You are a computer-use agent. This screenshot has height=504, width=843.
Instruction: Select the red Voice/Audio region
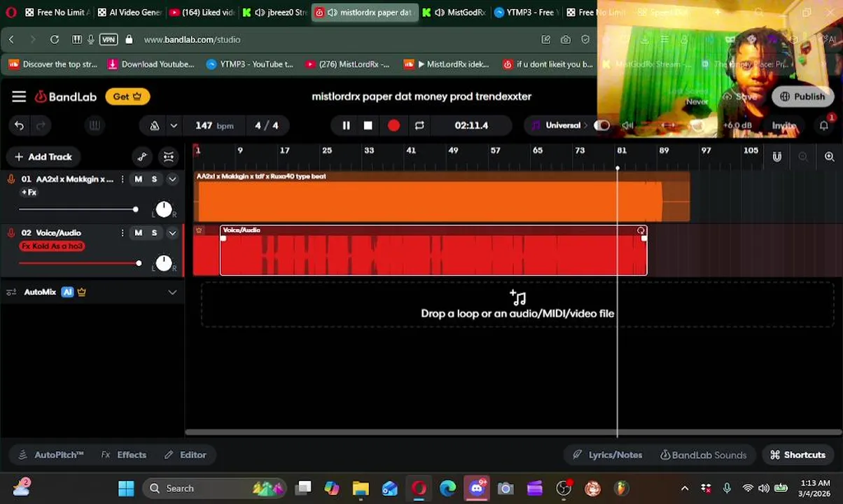click(433, 251)
